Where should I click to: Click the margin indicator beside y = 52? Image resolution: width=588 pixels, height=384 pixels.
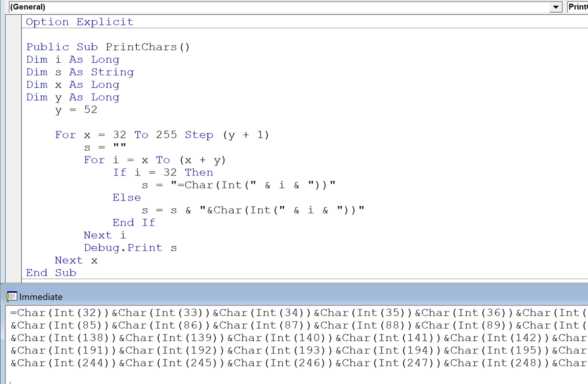[x=12, y=109]
